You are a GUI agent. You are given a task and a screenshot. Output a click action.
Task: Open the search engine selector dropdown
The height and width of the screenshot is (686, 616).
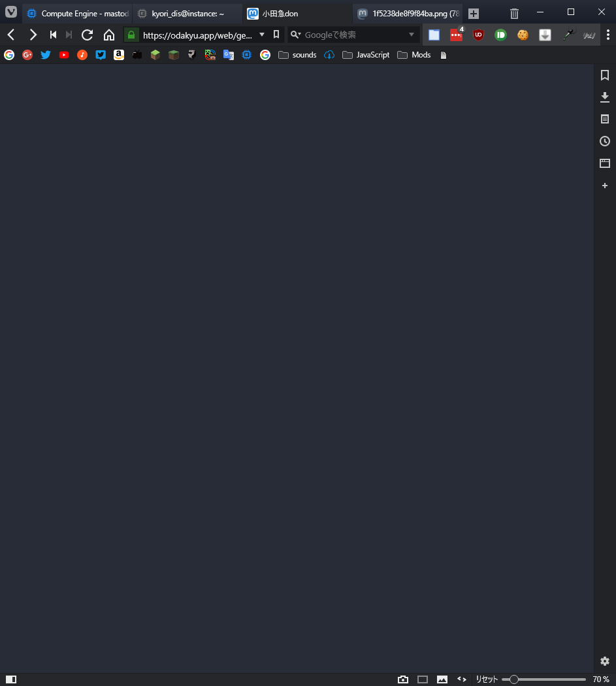(295, 35)
